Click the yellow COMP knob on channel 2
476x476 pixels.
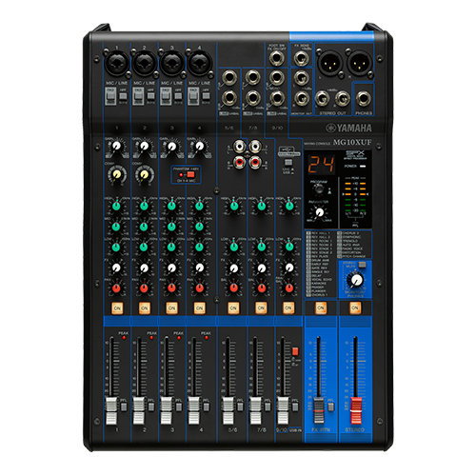[145, 174]
